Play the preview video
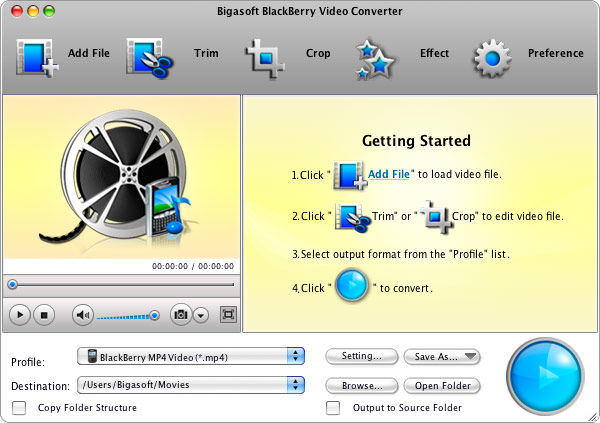This screenshot has height=423, width=600. pyautogui.click(x=20, y=315)
